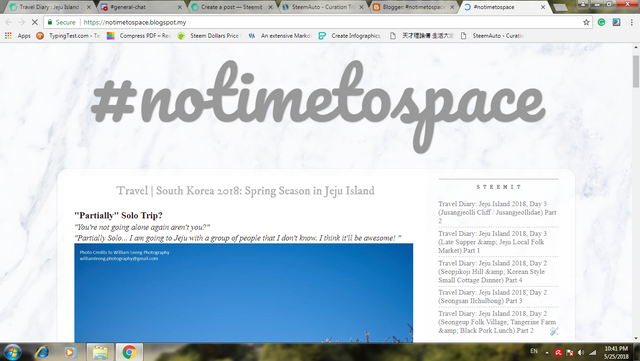
Task: Go forward to next page
Action: click(x=22, y=22)
